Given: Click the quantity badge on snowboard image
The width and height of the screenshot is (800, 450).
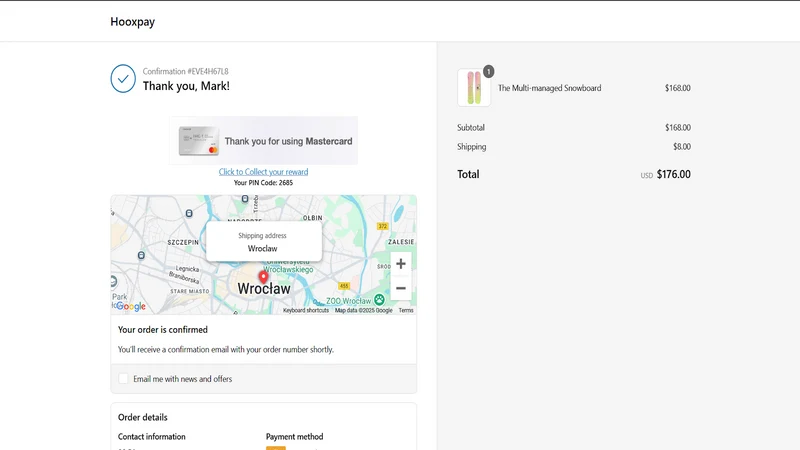Looking at the screenshot, I should click(x=488, y=72).
